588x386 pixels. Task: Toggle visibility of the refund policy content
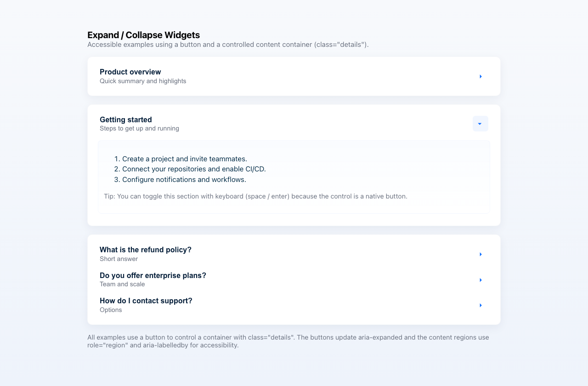pos(481,254)
